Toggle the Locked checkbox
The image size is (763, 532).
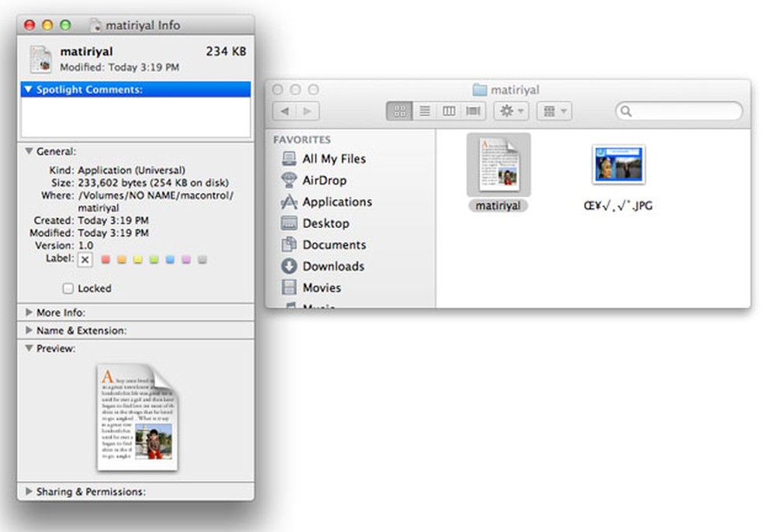[x=68, y=288]
